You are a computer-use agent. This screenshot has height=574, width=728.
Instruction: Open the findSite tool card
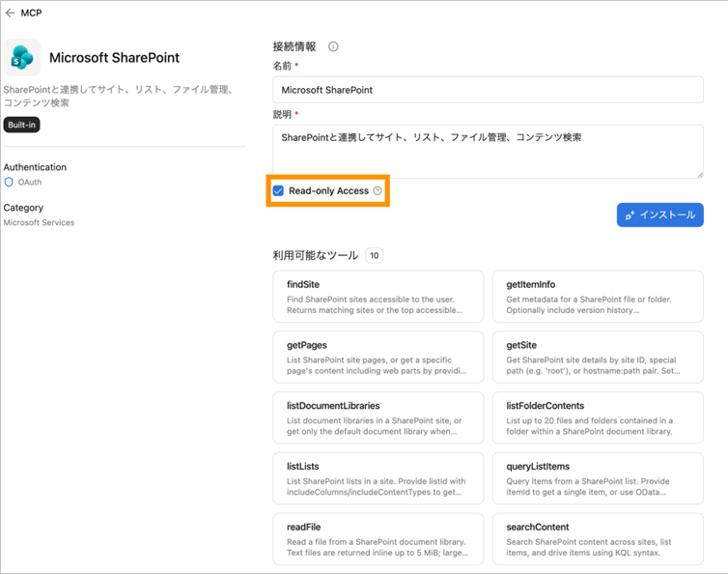point(378,297)
